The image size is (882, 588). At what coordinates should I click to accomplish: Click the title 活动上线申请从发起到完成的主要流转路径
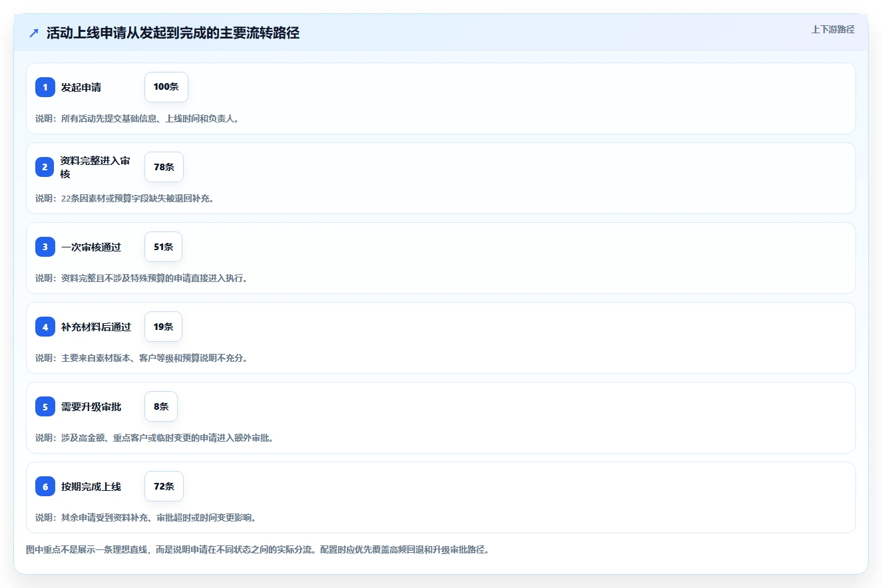click(173, 33)
